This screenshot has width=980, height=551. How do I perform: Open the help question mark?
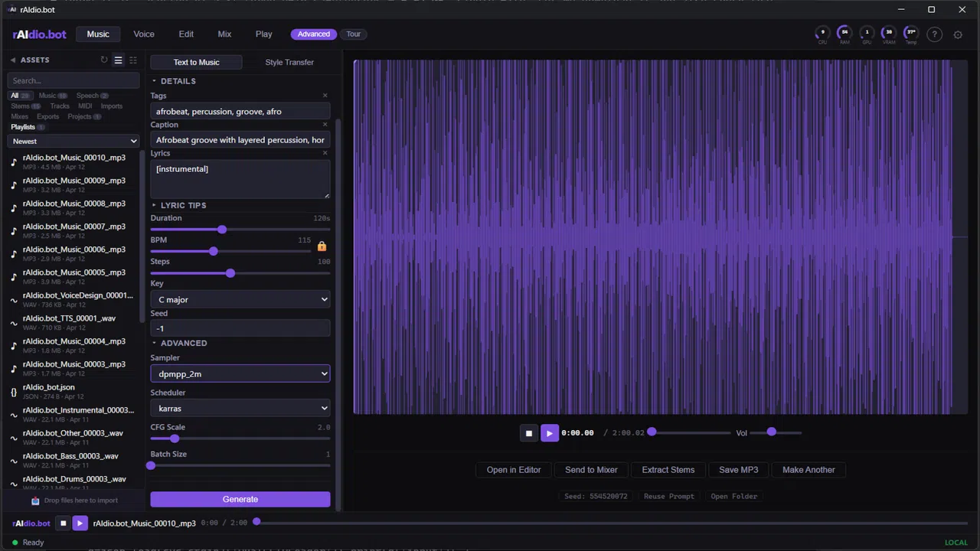(934, 34)
